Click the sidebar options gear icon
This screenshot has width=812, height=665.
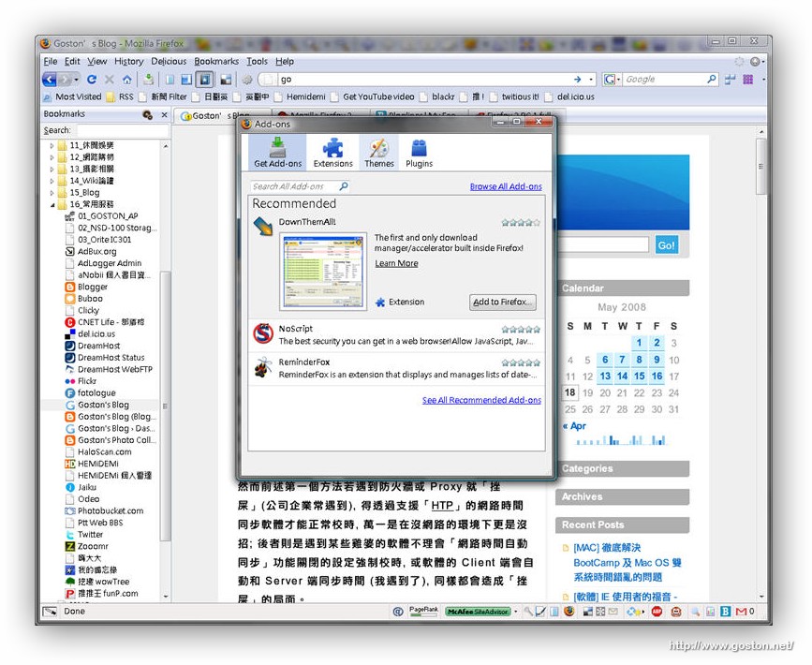point(148,114)
